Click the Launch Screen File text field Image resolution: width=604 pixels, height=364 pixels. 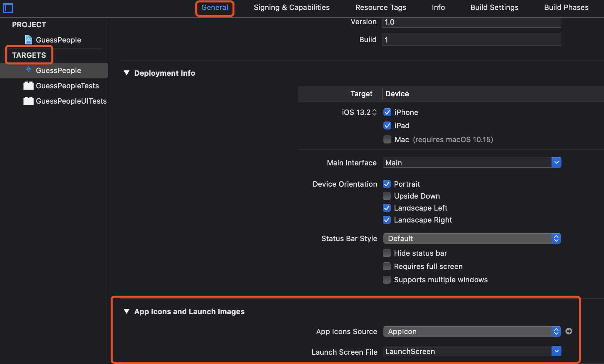tap(467, 351)
